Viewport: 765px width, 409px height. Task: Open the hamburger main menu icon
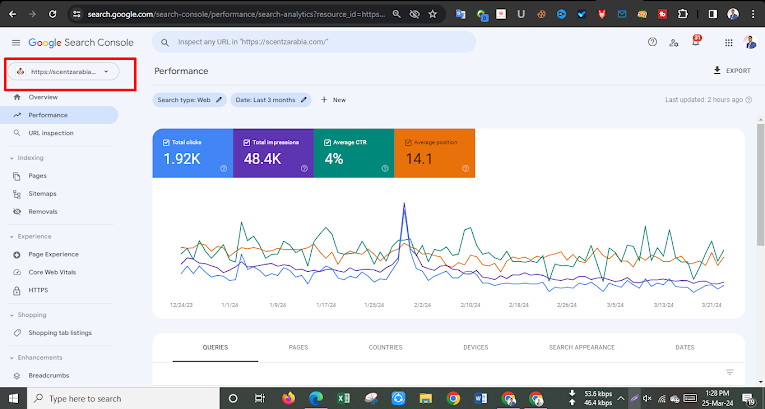16,42
